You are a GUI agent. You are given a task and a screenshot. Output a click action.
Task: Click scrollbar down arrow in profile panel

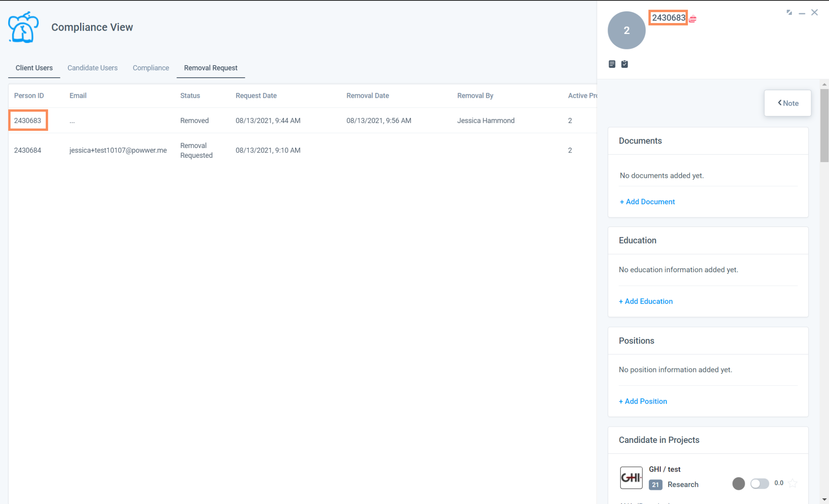tap(824, 500)
